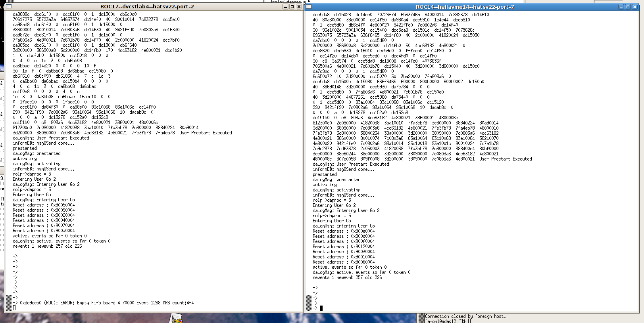Click 'daLogMsg: activating' in ROC14 window

coord(336,190)
